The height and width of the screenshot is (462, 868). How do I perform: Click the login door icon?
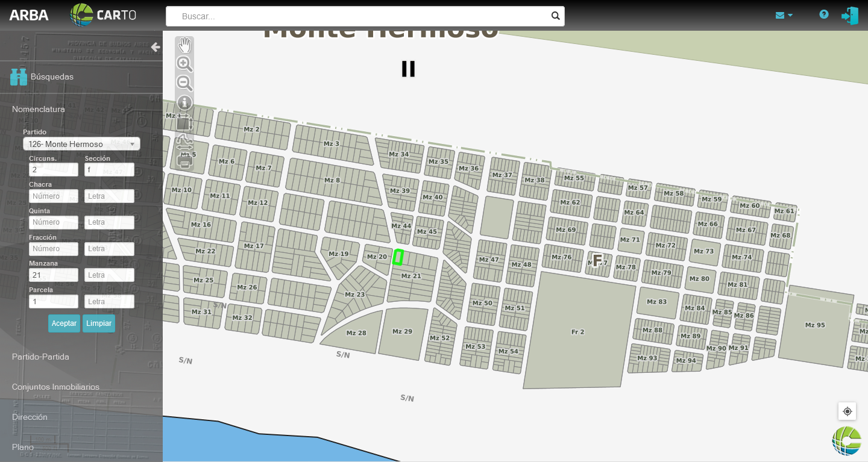850,16
